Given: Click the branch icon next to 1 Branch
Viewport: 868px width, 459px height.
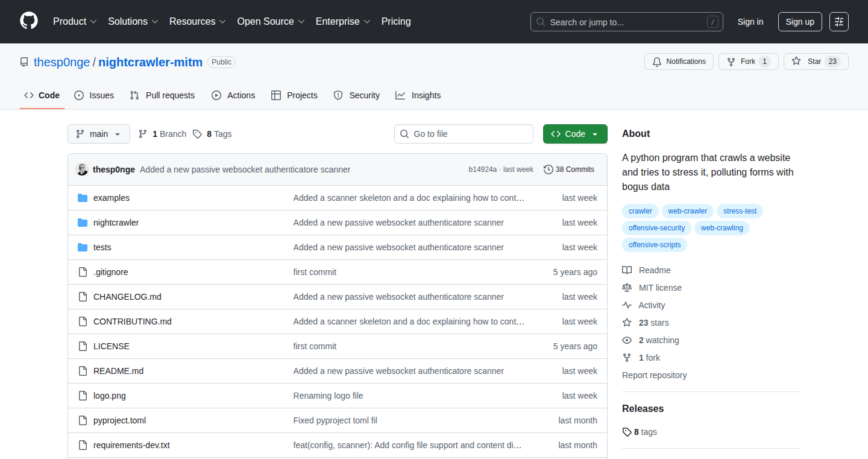Looking at the screenshot, I should 143,134.
